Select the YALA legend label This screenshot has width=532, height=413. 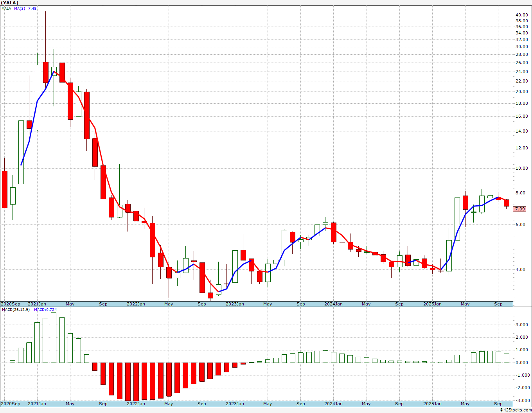[x=7, y=8]
